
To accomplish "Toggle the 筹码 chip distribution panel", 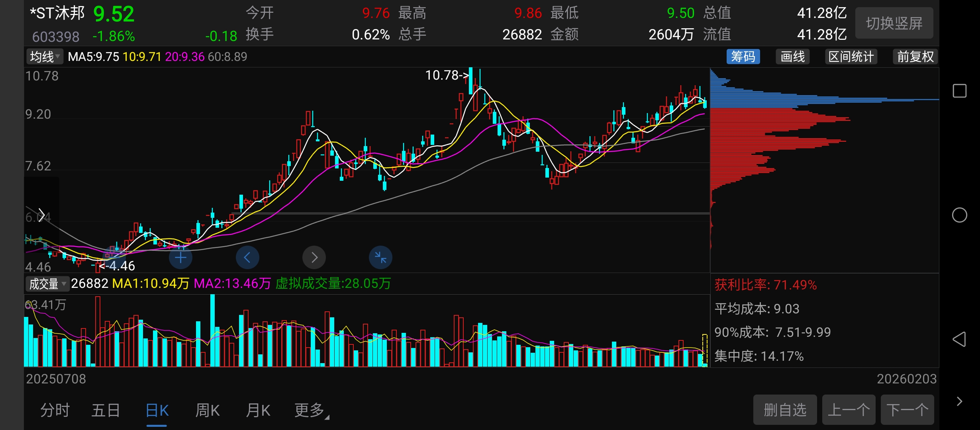I will (x=743, y=57).
